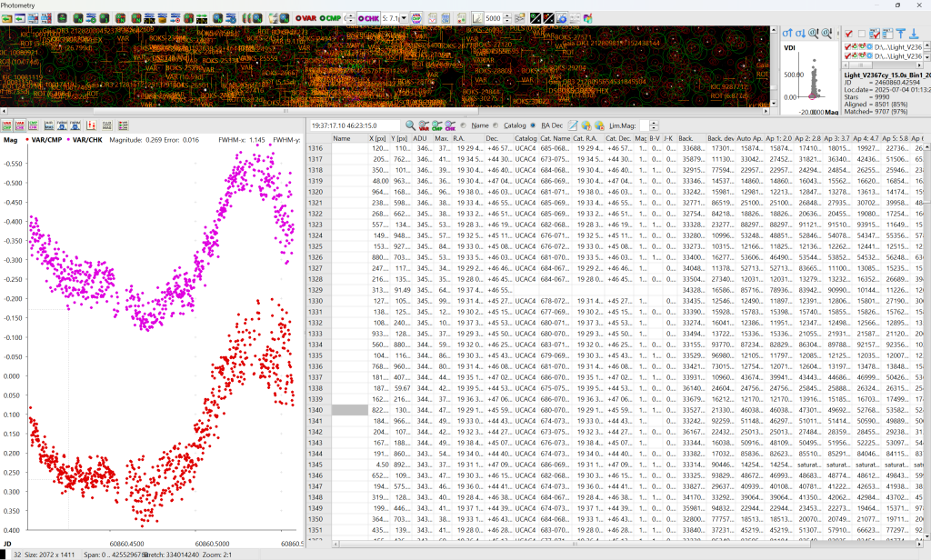Sort table by X [px] column header
The width and height of the screenshot is (931, 560).
click(x=378, y=139)
